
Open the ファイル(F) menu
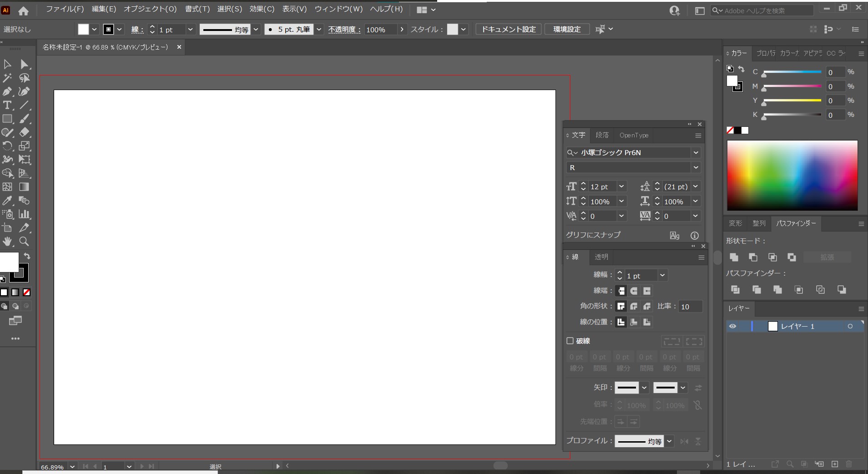[x=65, y=9]
